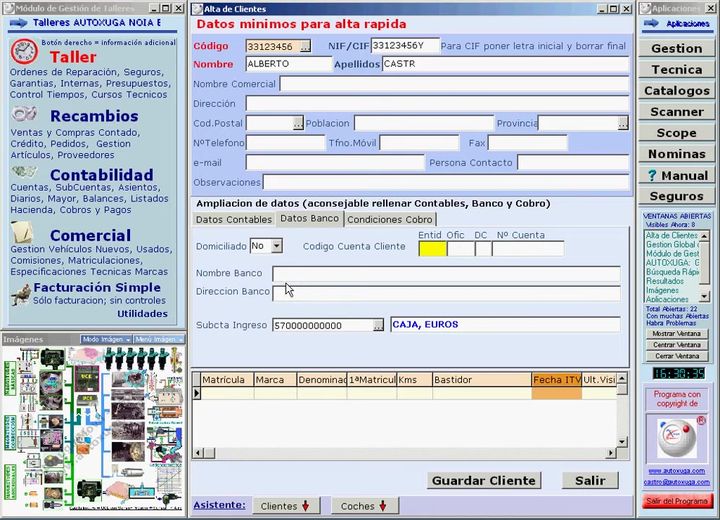Click the Guardar Cliente button

484,480
